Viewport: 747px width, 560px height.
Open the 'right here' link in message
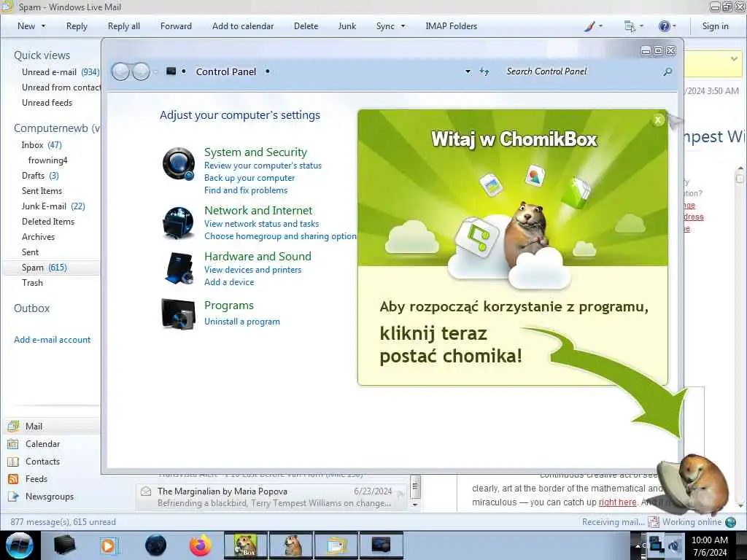617,502
